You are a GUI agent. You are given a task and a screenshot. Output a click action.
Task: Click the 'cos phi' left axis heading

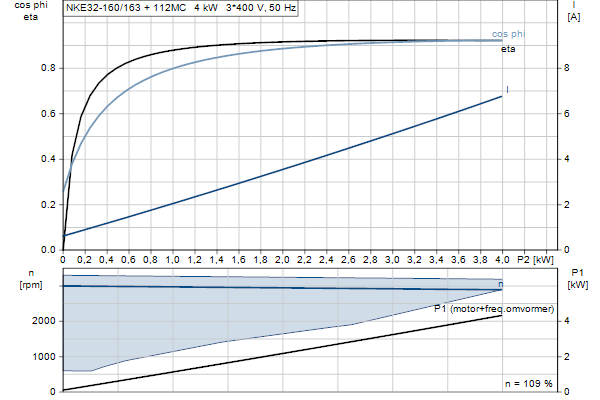point(31,5)
